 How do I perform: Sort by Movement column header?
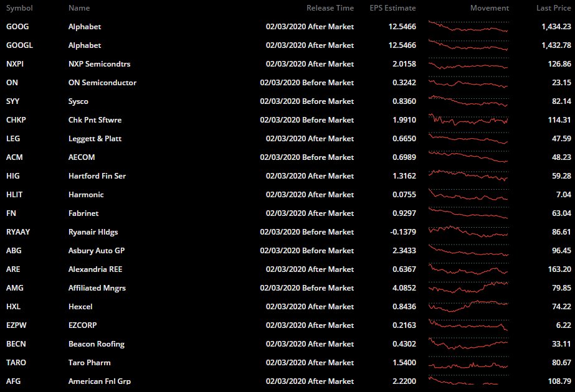[x=490, y=8]
